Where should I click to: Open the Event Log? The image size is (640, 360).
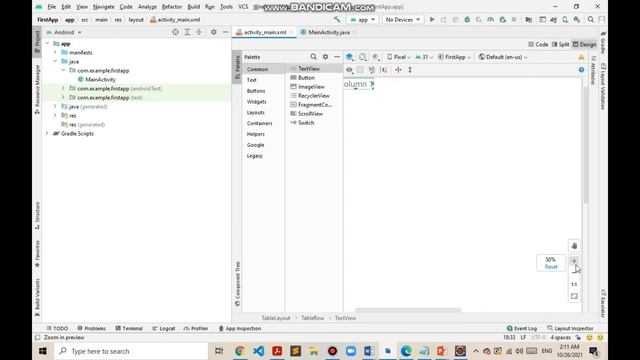tap(522, 328)
